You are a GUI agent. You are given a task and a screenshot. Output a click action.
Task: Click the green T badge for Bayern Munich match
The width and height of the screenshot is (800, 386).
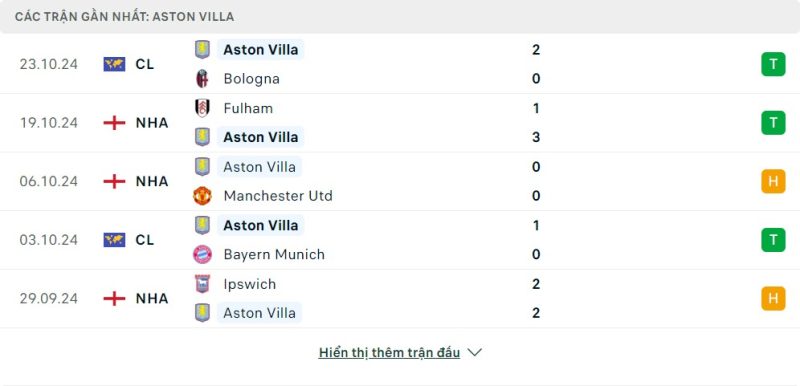773,240
